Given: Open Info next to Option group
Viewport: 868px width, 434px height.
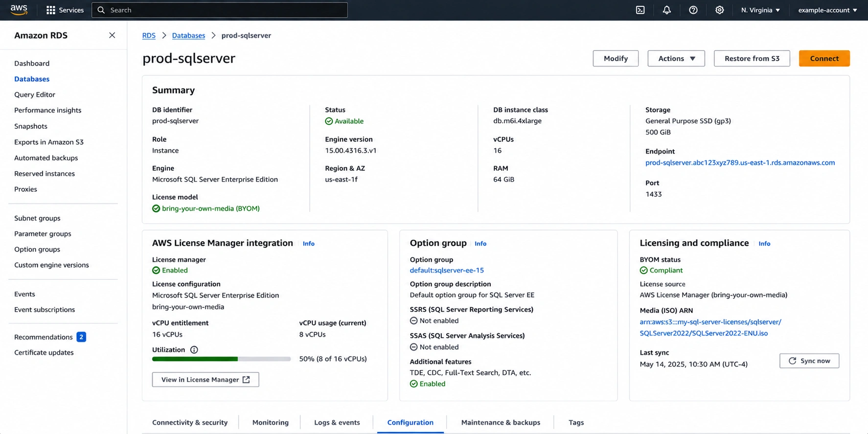Looking at the screenshot, I should 480,243.
